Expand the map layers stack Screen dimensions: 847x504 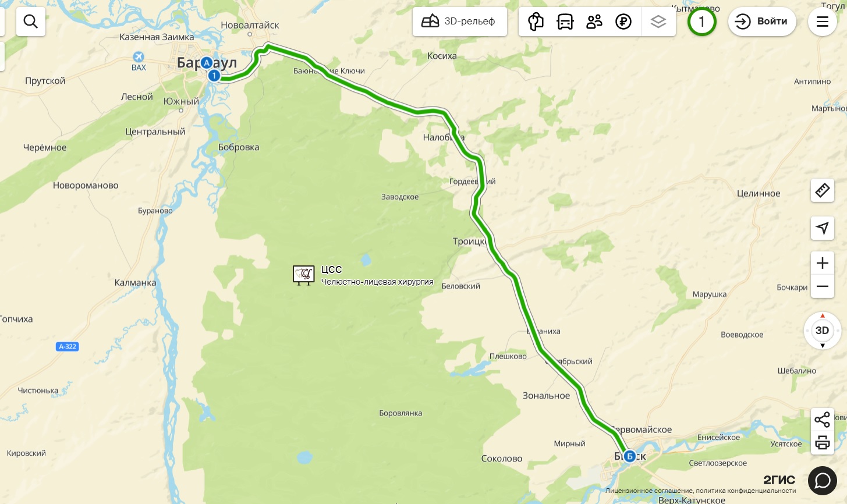pyautogui.click(x=658, y=22)
